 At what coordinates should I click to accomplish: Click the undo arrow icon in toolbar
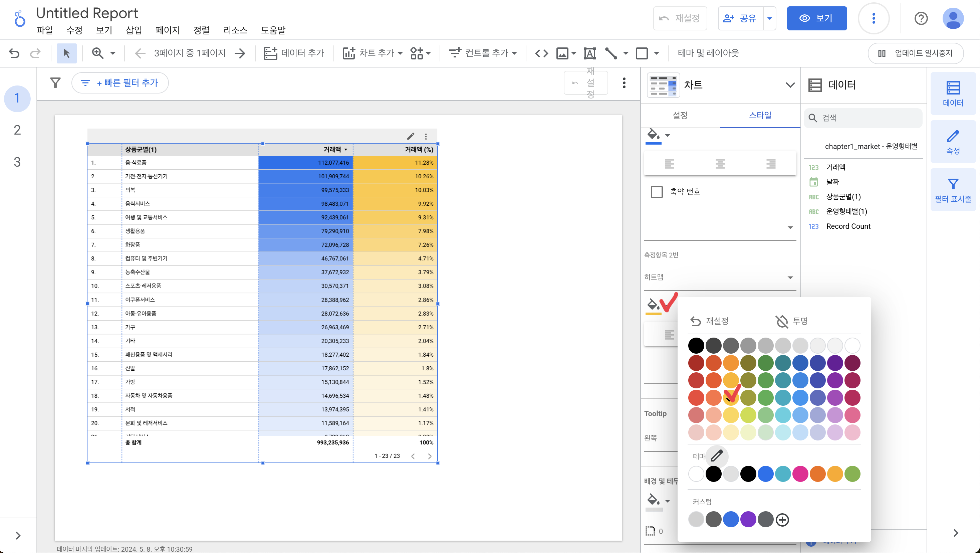pyautogui.click(x=14, y=53)
